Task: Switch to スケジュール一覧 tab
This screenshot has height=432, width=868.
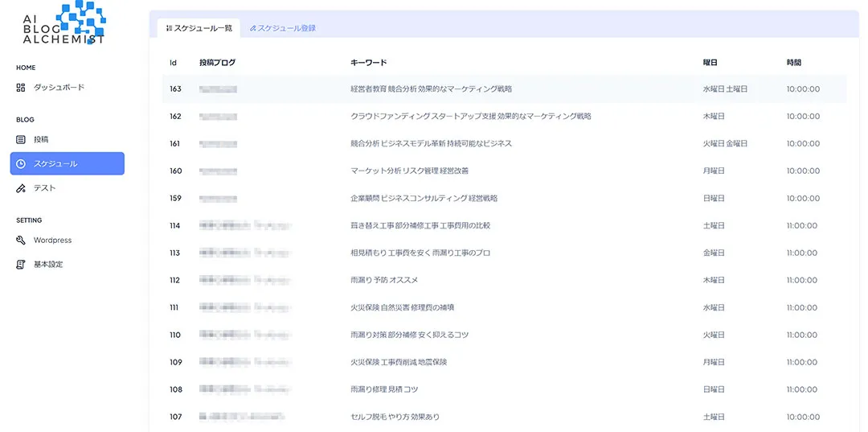Action: pyautogui.click(x=199, y=28)
